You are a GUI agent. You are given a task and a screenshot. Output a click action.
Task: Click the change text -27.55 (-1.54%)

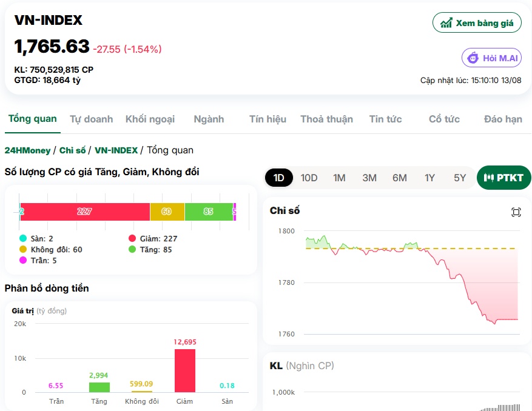[x=127, y=49]
